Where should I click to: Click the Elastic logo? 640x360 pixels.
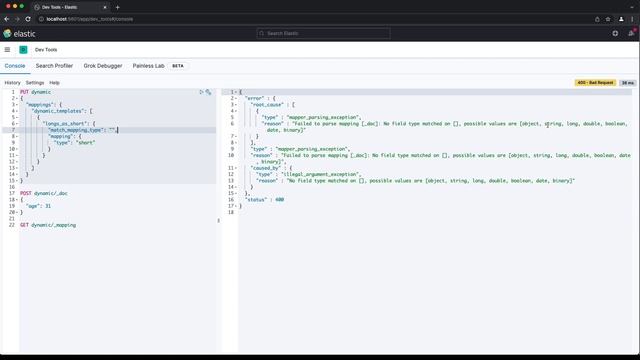19,33
